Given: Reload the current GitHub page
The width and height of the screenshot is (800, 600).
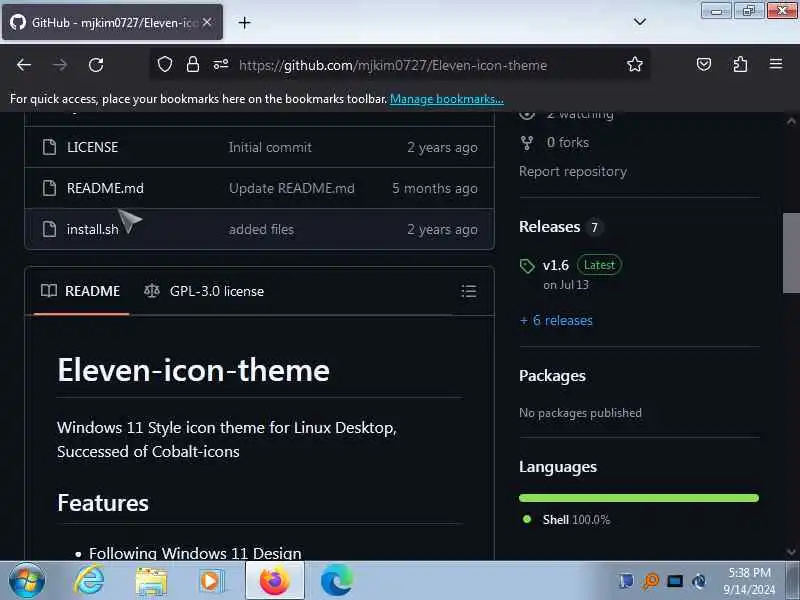Looking at the screenshot, I should click(96, 65).
